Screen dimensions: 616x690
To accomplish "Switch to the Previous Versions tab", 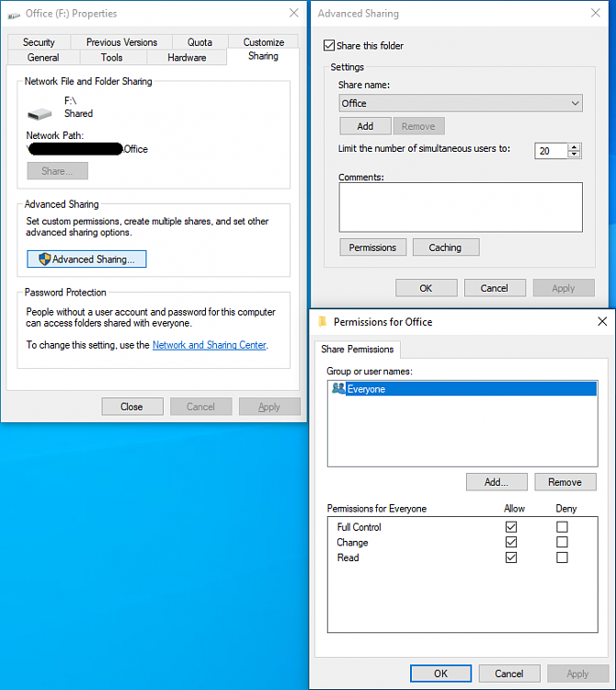I will click(121, 42).
